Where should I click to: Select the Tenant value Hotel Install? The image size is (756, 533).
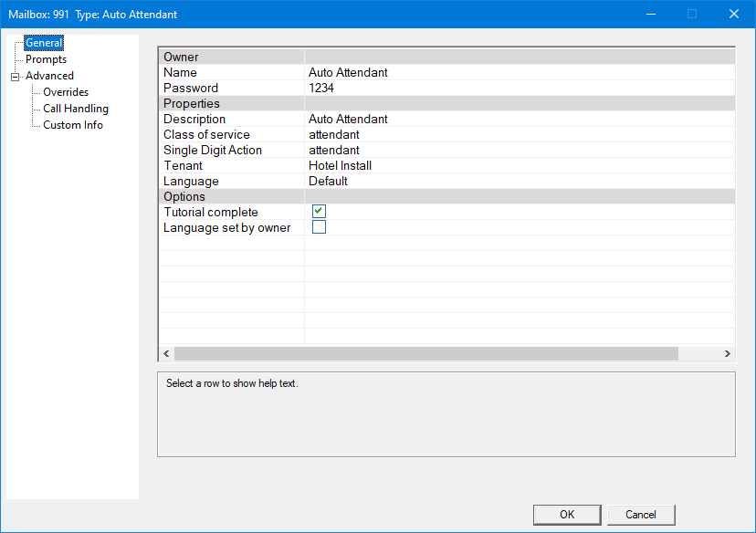340,166
